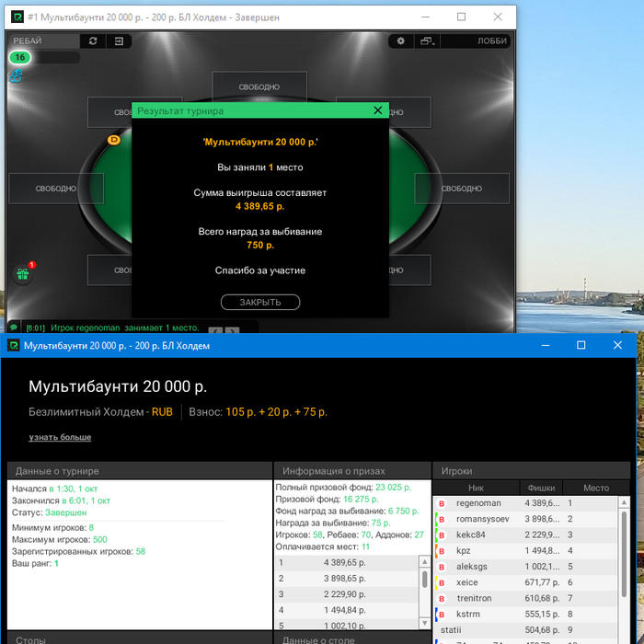This screenshot has height=644, width=644.
Task: Sort players by the Место column header
Action: [596, 488]
